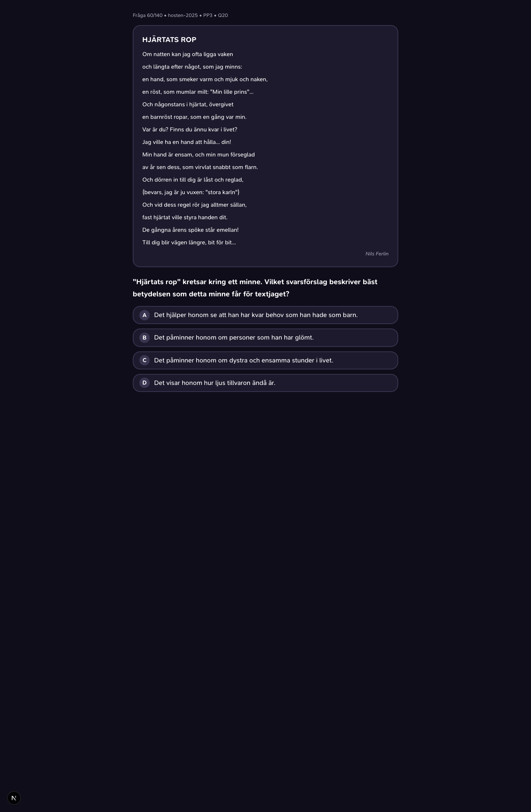Select answer option A about childhood needs
Image resolution: width=531 pixels, height=812 pixels.
[265, 315]
